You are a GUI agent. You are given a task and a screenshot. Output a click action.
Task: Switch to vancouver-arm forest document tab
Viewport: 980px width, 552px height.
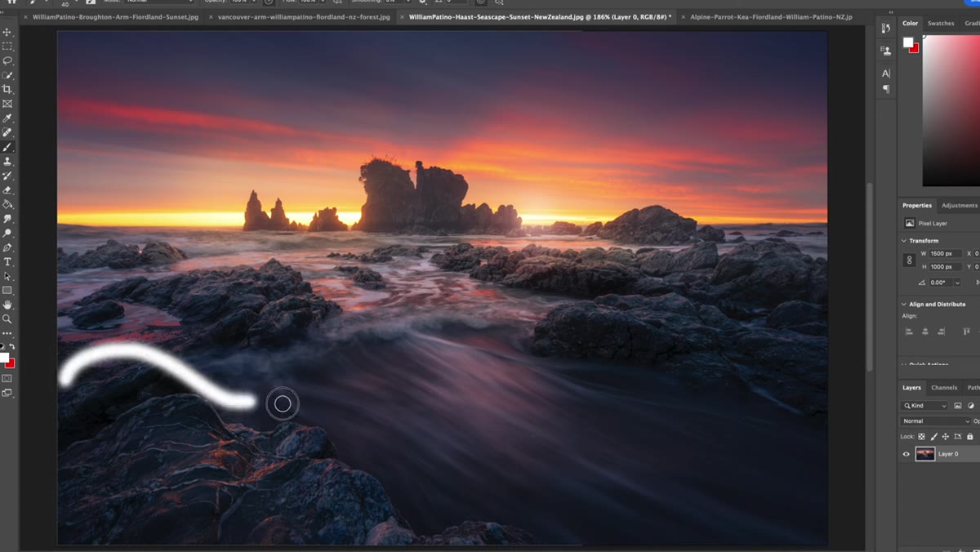coord(304,16)
